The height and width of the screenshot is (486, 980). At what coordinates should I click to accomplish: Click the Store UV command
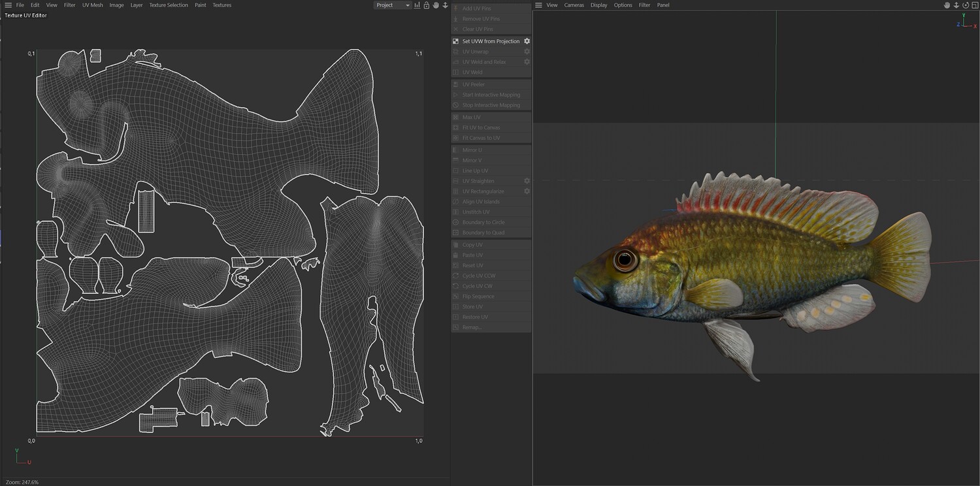pos(491,307)
